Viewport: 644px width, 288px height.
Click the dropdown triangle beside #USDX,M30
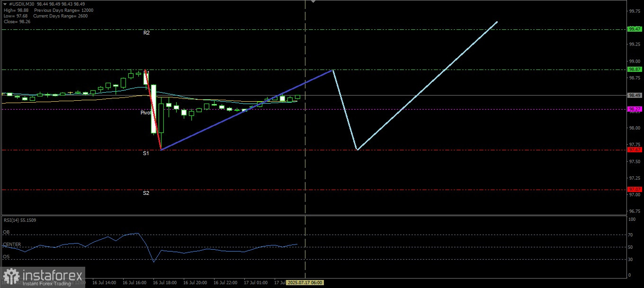click(x=5, y=4)
